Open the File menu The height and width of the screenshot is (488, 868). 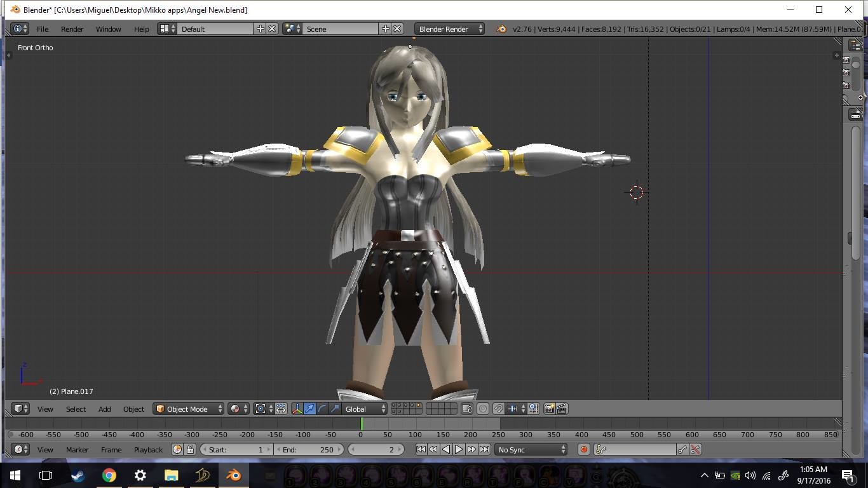pyautogui.click(x=43, y=29)
